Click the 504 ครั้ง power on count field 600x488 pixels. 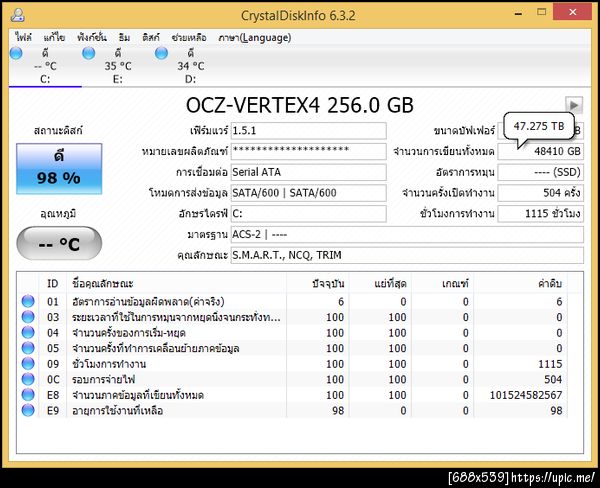tap(540, 193)
